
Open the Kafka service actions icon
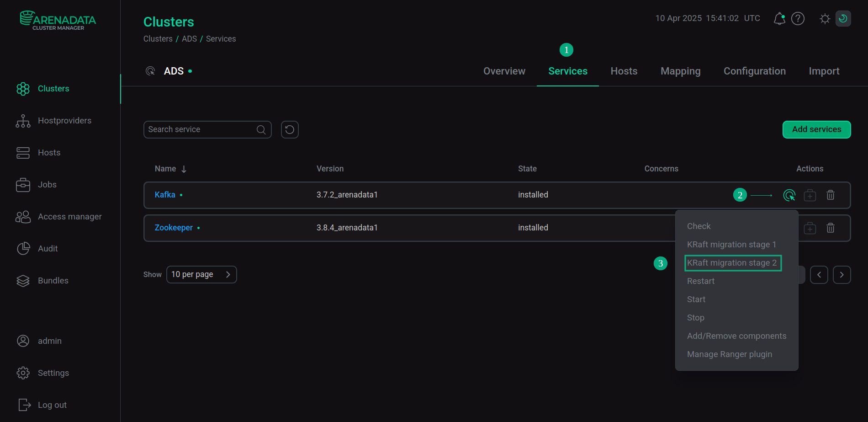tap(789, 195)
